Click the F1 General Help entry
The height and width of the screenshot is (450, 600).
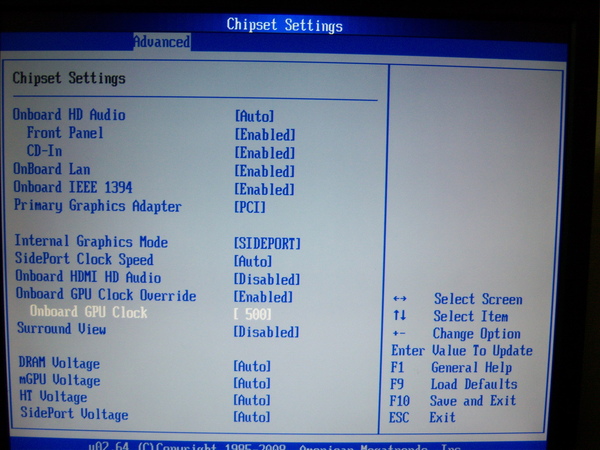[x=451, y=367]
